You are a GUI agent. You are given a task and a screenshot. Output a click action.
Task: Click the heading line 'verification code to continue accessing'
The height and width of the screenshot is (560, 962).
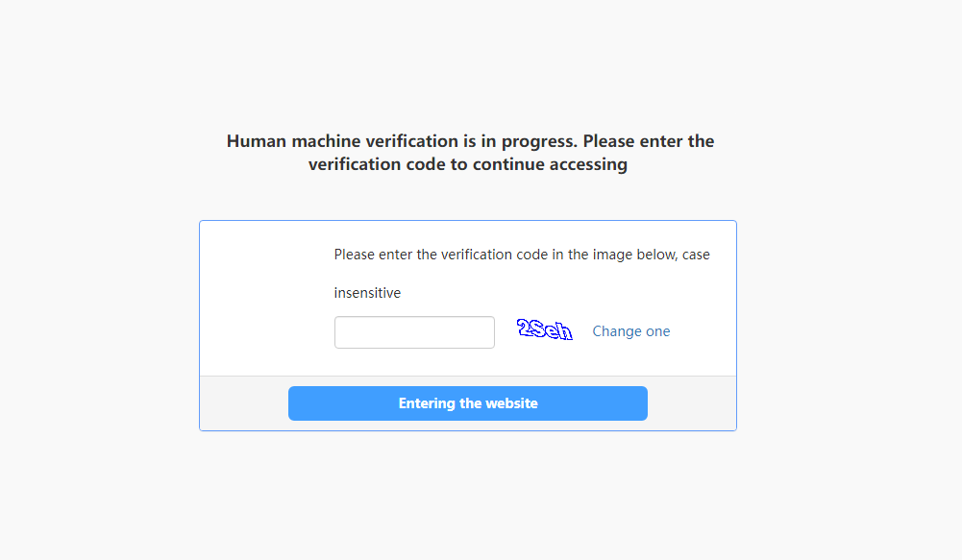click(467, 164)
